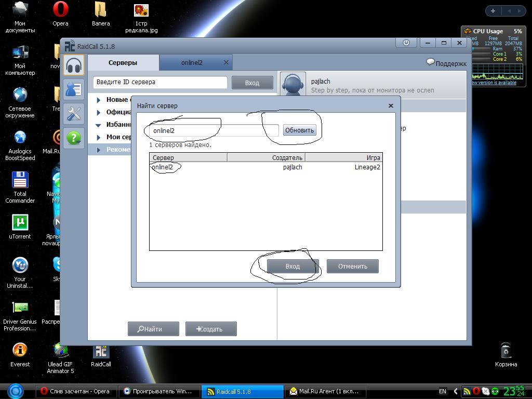Switch to Mail.Ru Агент taskbar window

pyautogui.click(x=326, y=392)
